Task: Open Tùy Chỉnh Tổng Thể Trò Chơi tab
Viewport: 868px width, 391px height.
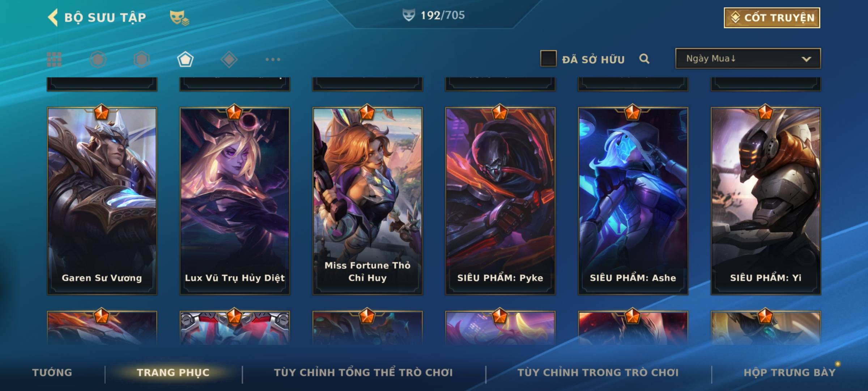Action: pyautogui.click(x=363, y=373)
